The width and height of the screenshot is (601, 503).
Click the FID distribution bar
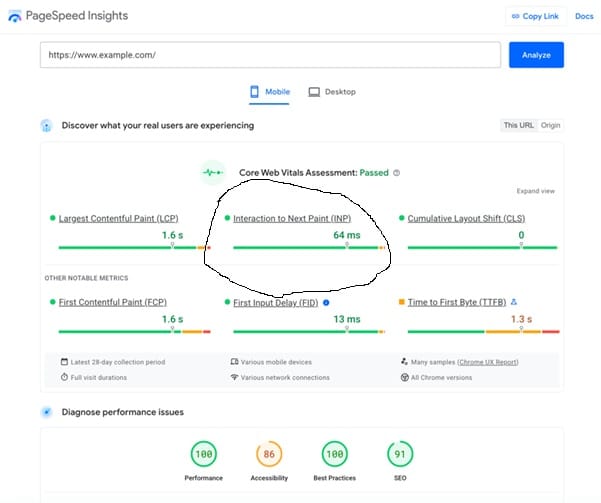pos(309,332)
